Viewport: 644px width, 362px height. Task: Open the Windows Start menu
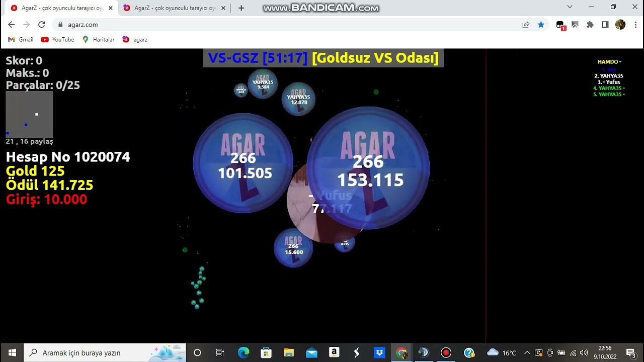tap(12, 352)
